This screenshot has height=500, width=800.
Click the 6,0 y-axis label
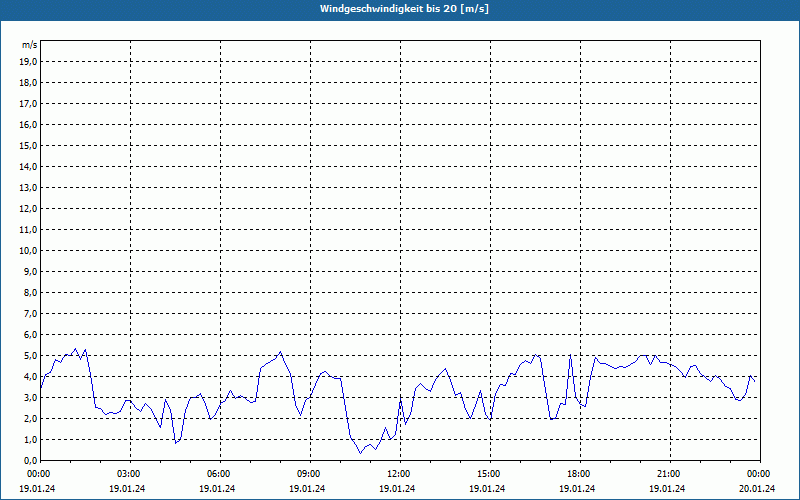(31, 334)
